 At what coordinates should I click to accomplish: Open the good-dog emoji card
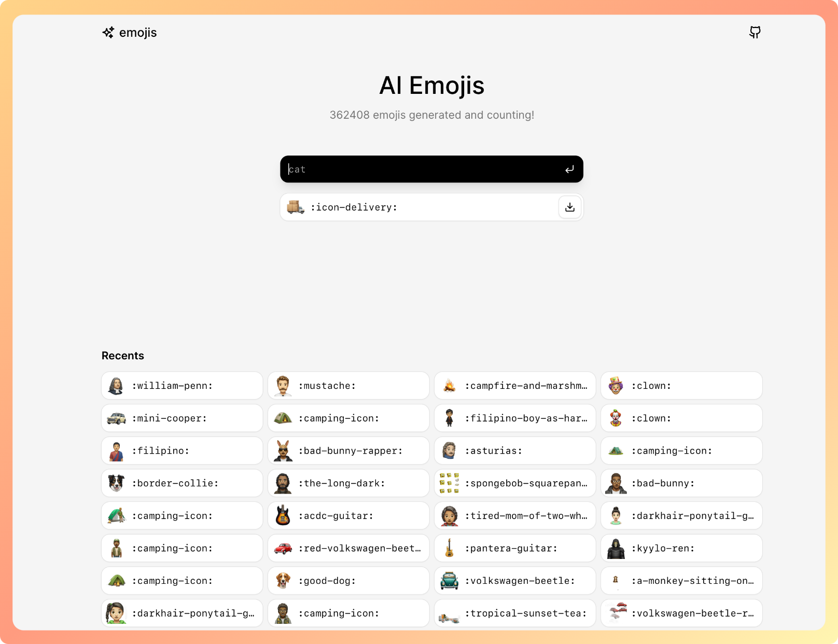(348, 581)
